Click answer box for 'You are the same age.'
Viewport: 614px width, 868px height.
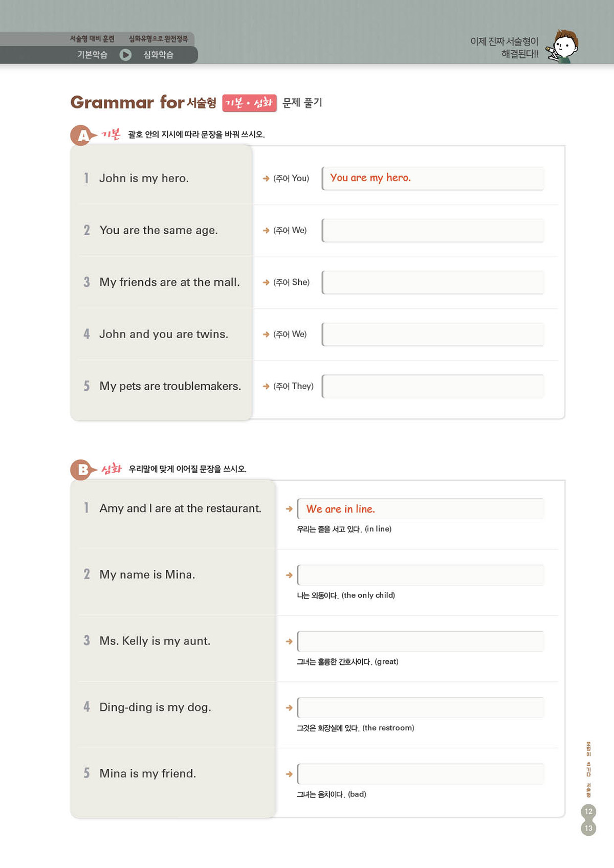tap(433, 231)
